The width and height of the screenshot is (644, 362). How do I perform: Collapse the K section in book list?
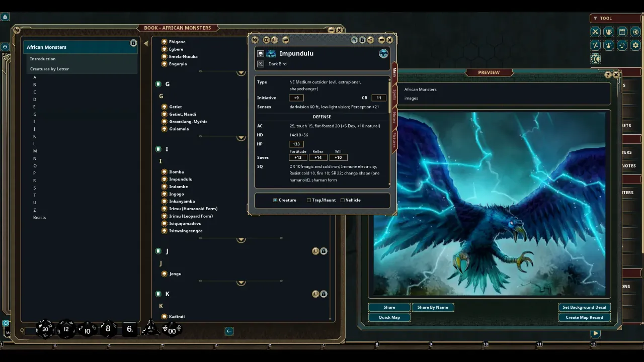158,294
